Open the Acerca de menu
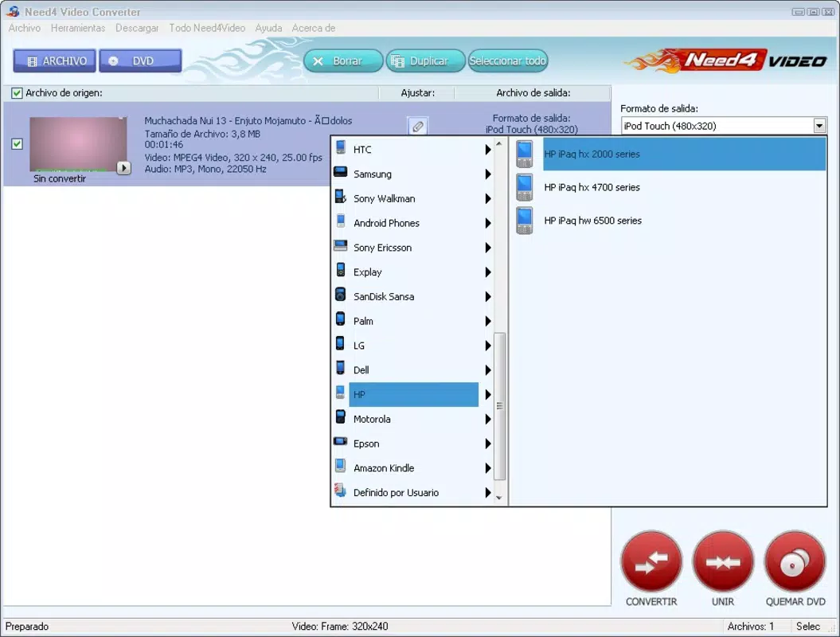 (x=314, y=28)
